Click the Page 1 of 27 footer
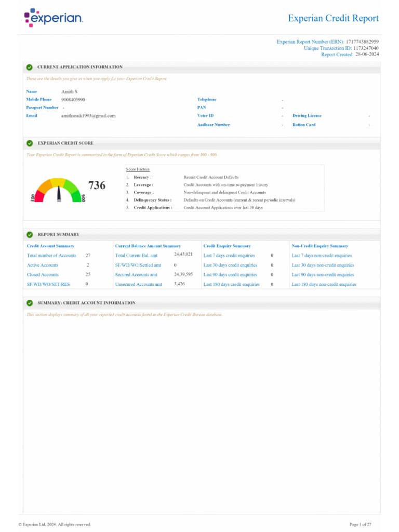The height and width of the screenshot is (532, 399). 361,525
